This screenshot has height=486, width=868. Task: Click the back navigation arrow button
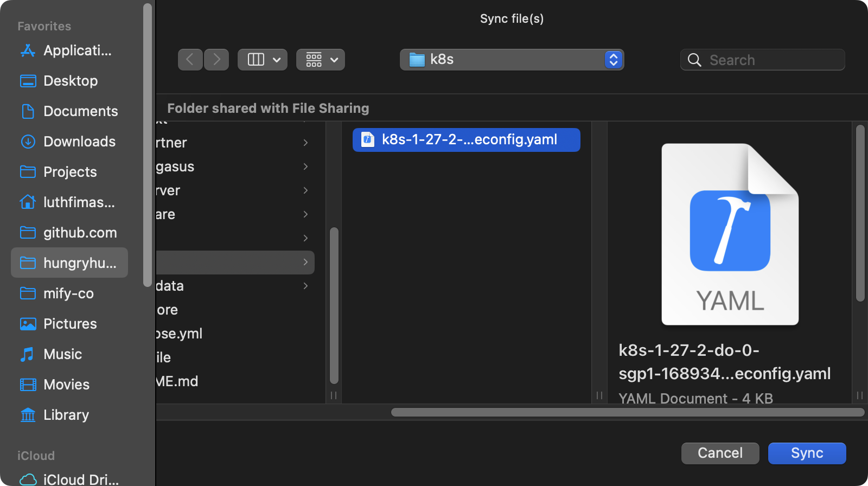click(x=190, y=60)
